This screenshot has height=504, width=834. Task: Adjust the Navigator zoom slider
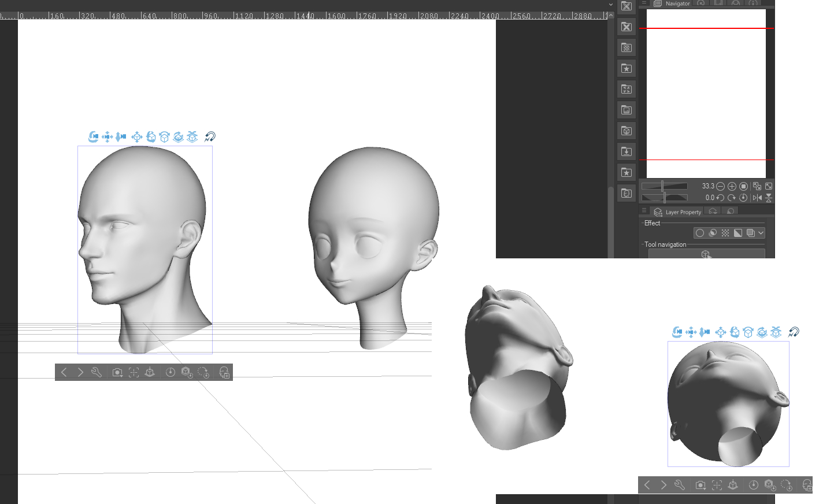point(664,186)
